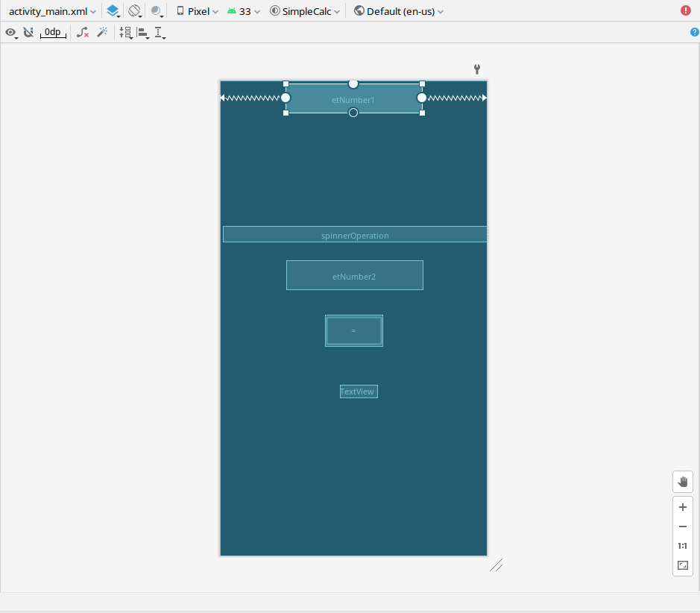Rotate the preview orientation
700x613 pixels.
[133, 10]
